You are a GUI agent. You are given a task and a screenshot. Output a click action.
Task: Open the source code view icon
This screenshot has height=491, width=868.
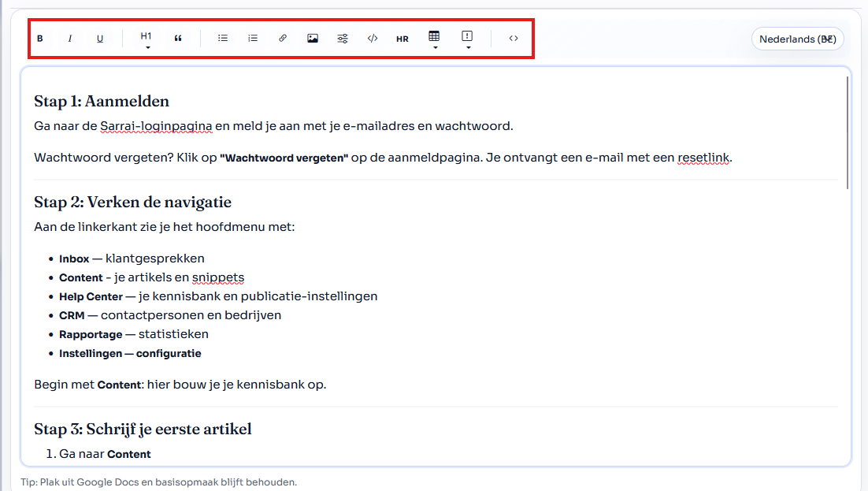coord(513,37)
